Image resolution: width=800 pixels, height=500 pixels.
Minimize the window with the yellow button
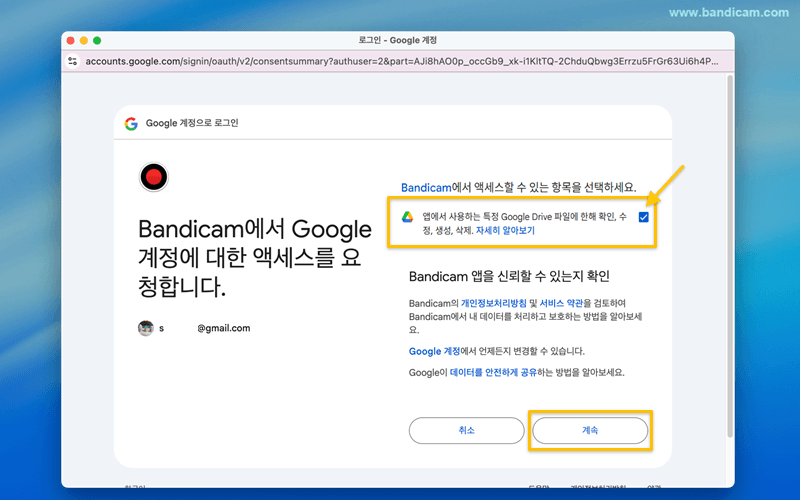84,40
